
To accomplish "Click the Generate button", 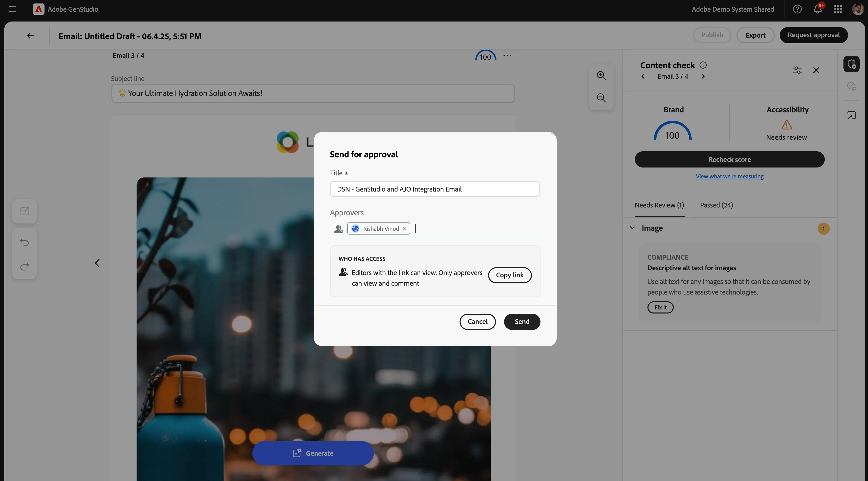I will coord(313,453).
